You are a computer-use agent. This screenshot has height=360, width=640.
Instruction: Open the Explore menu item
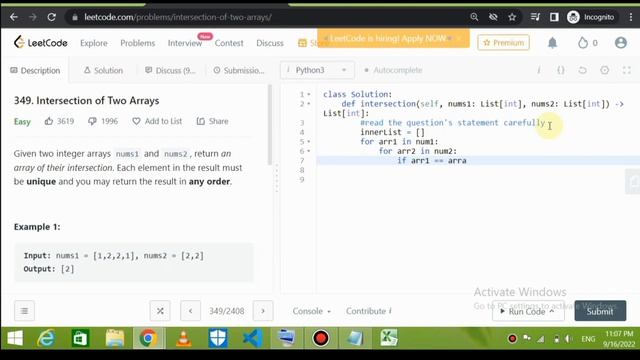tap(94, 43)
